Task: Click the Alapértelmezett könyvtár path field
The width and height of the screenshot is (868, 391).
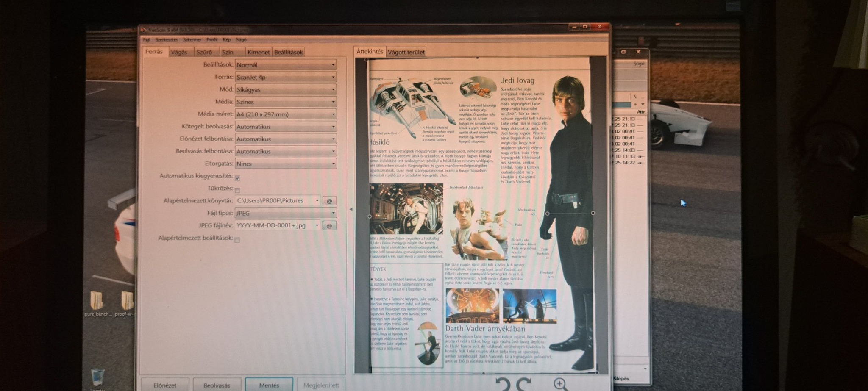Action: (x=278, y=201)
